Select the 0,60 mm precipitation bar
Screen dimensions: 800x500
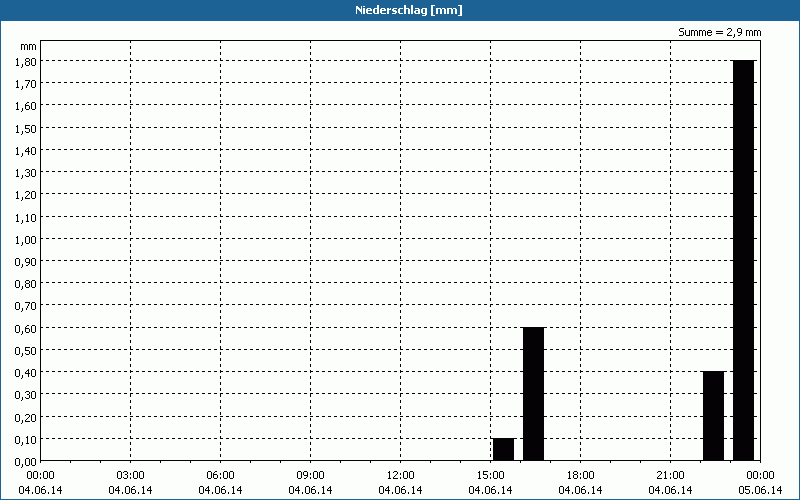click(x=534, y=394)
